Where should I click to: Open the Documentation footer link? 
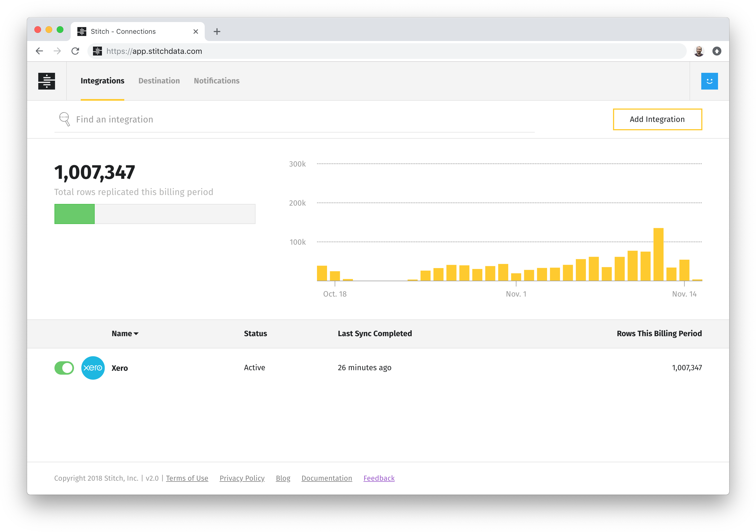pyautogui.click(x=327, y=478)
